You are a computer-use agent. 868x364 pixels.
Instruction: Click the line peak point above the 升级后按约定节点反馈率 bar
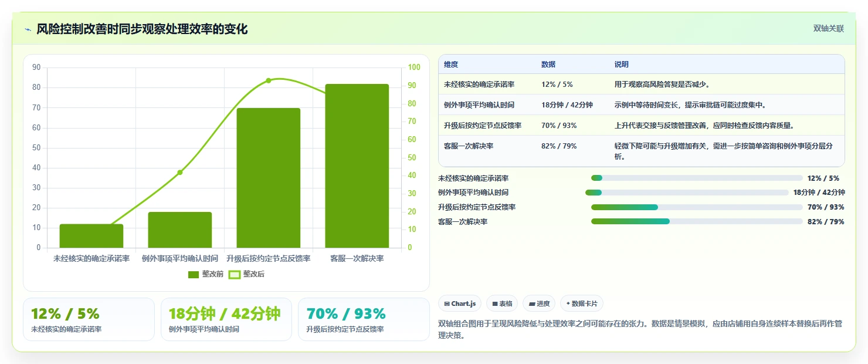[x=269, y=80]
